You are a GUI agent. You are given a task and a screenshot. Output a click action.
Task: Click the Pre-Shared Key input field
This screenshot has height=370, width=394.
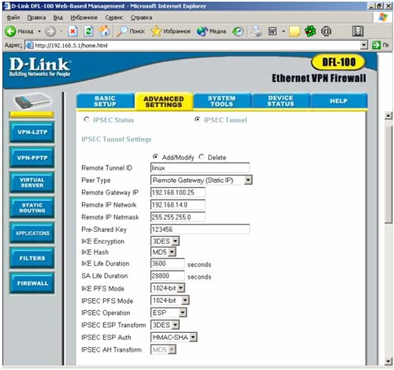[x=200, y=229]
